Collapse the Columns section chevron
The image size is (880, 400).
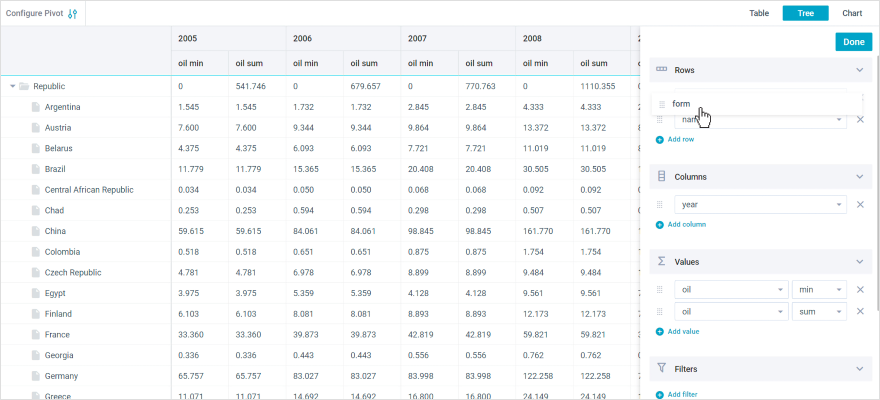click(858, 177)
